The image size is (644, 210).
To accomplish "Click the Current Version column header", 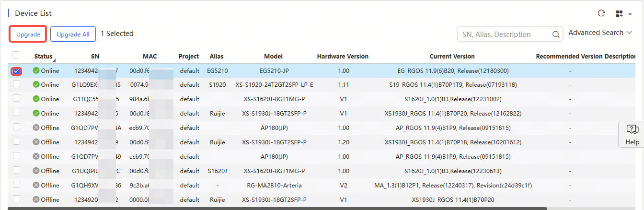I will (x=452, y=57).
